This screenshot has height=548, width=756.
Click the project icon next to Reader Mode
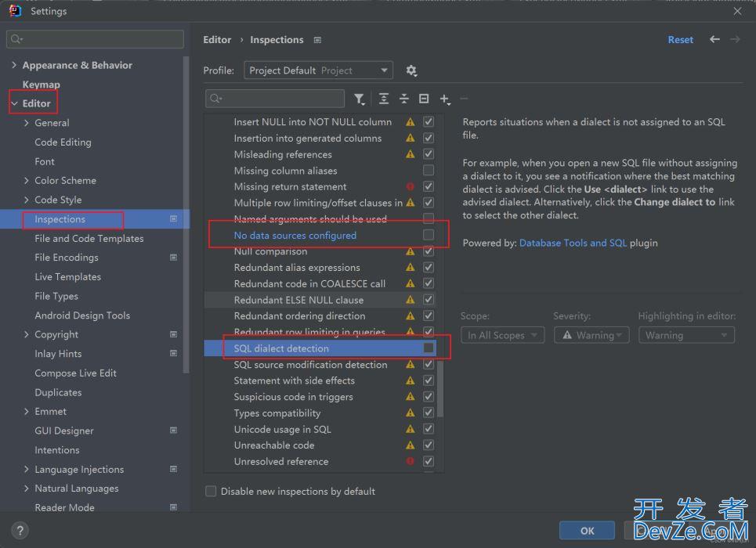(x=174, y=507)
